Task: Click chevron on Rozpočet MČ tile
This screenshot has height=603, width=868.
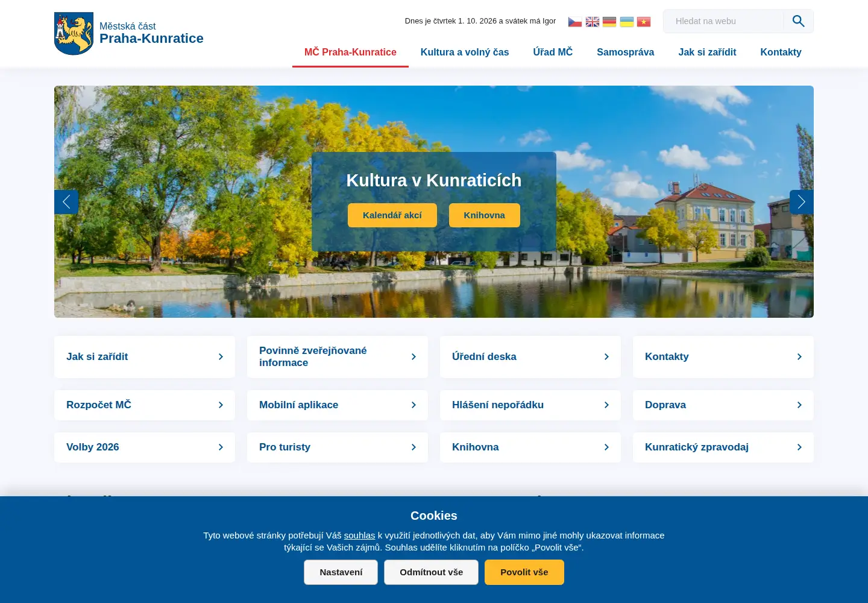Action: pos(221,405)
